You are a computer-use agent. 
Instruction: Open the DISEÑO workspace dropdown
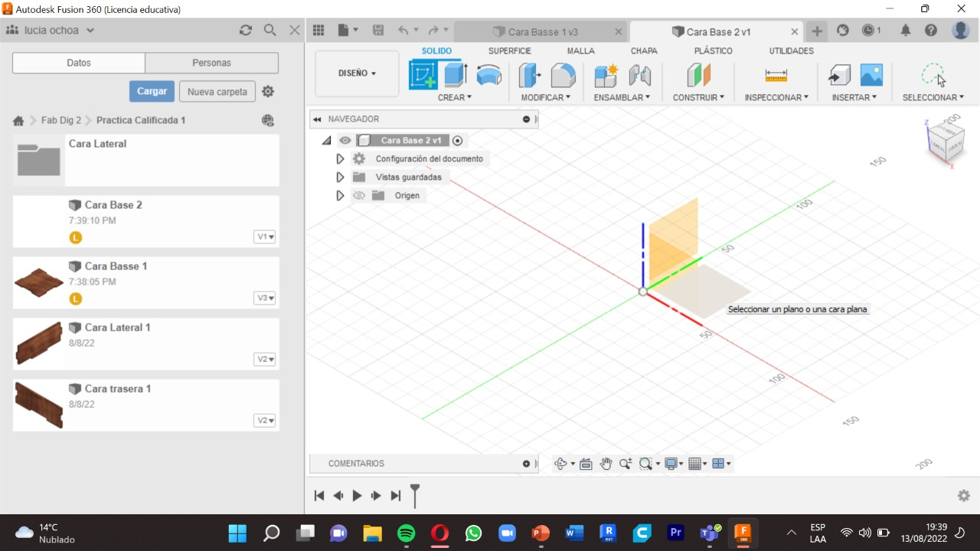click(357, 73)
